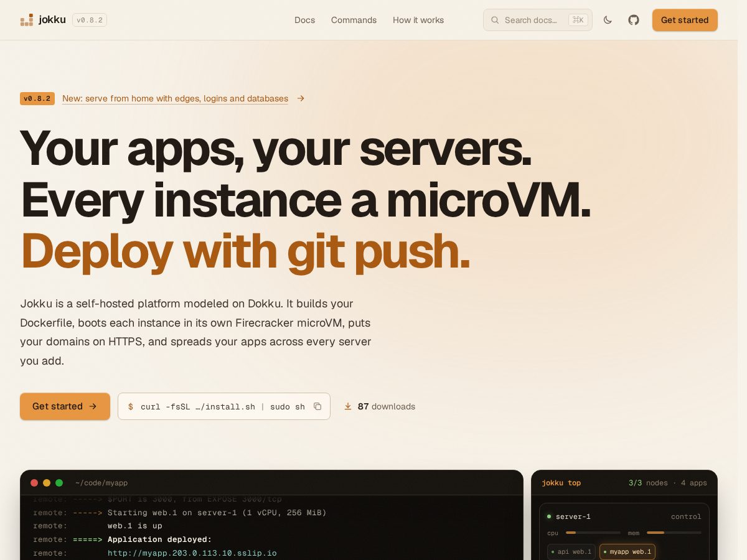The height and width of the screenshot is (560, 747).
Task: Copy the curl install command
Action: [x=317, y=406]
